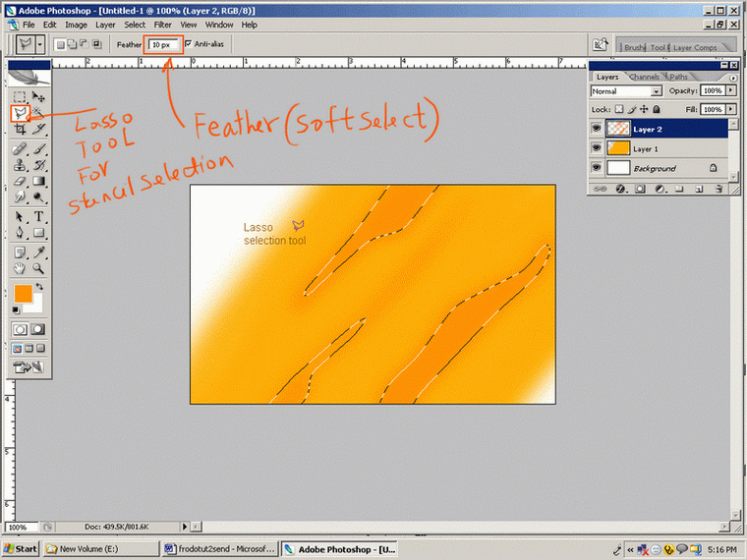Select the Rectangular Marquee tool
This screenshot has height=560, width=747.
pyautogui.click(x=20, y=97)
